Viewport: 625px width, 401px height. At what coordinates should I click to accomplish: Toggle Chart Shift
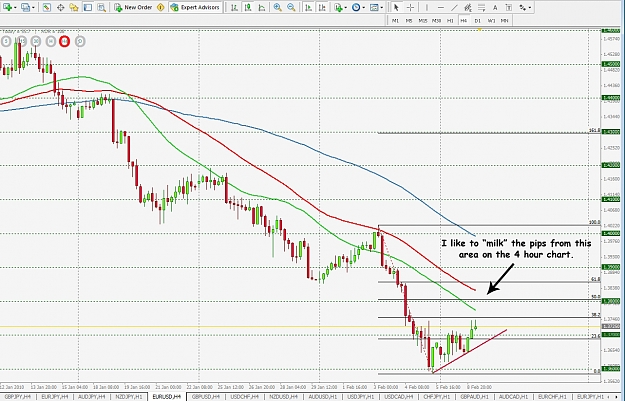tap(322, 7)
